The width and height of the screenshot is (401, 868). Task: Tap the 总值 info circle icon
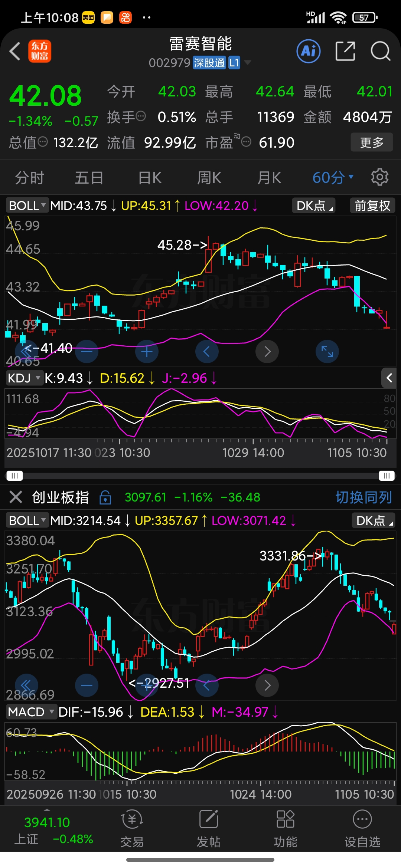[x=43, y=141]
